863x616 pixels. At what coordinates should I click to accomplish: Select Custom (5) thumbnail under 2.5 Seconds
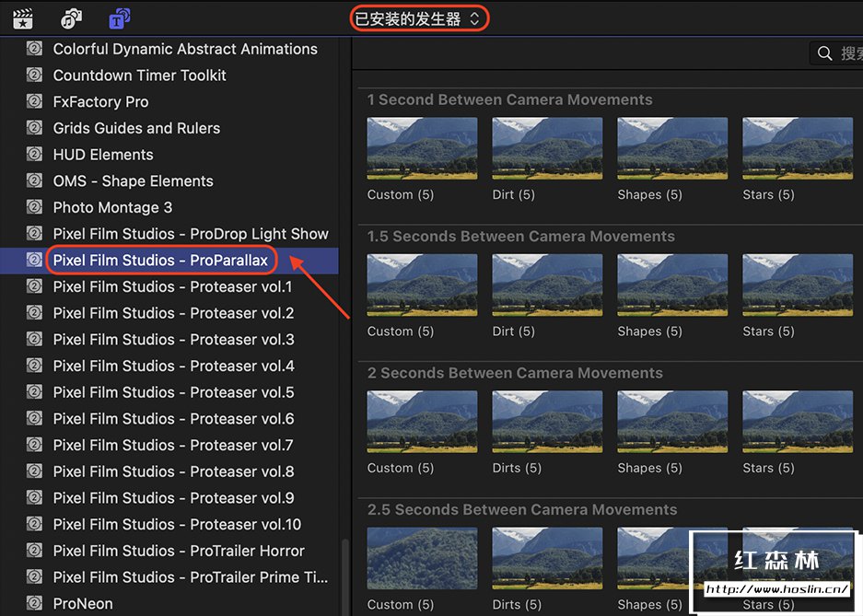422,558
